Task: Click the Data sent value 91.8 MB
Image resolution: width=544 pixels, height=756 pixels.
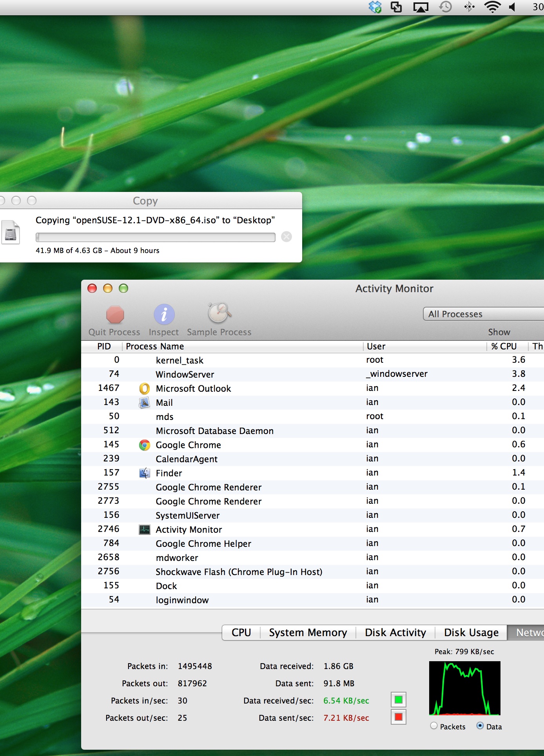Action: click(x=339, y=684)
